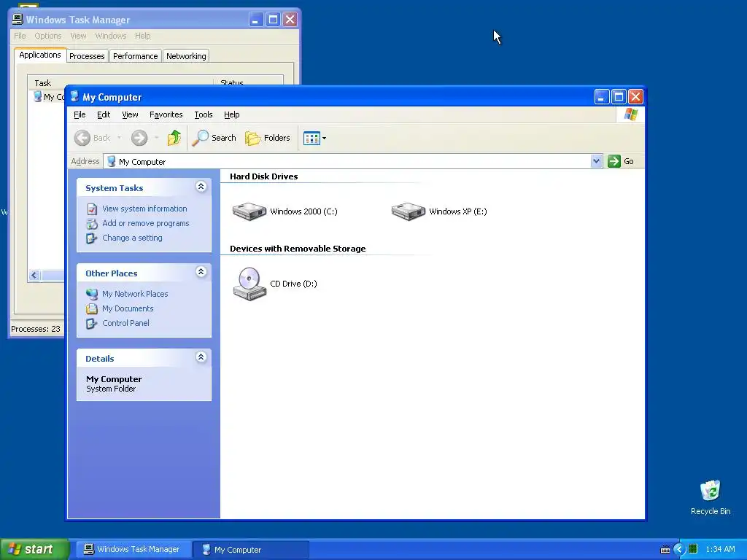Select CD Drive (D:) icon

coord(249,284)
